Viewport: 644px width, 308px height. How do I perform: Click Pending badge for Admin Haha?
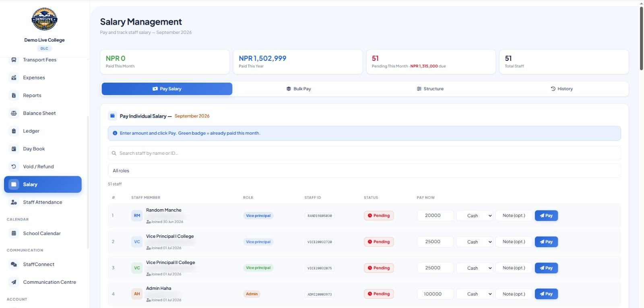click(379, 294)
